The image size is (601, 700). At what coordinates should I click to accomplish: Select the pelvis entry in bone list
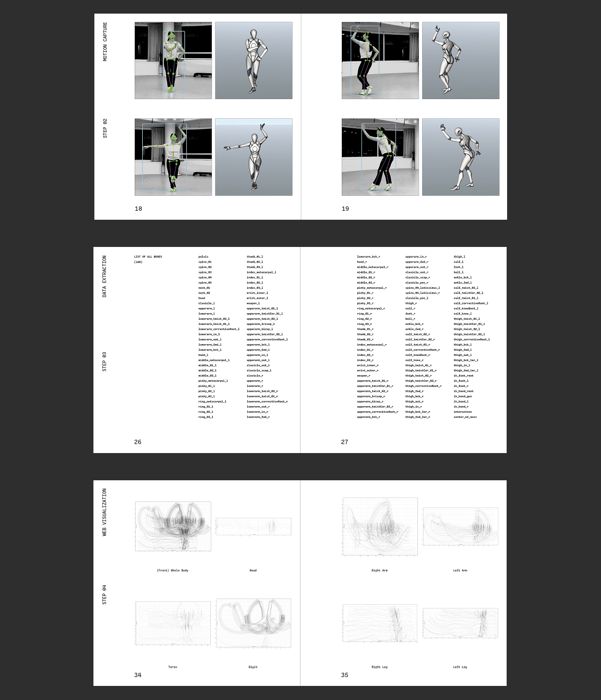(203, 257)
